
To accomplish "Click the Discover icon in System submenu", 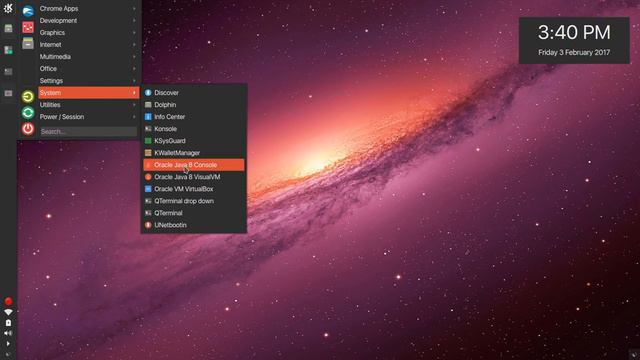I will (x=148, y=93).
